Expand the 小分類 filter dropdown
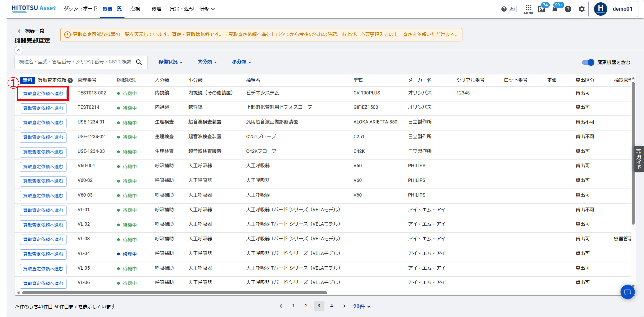Screen dimensions: 644x317 241,62
